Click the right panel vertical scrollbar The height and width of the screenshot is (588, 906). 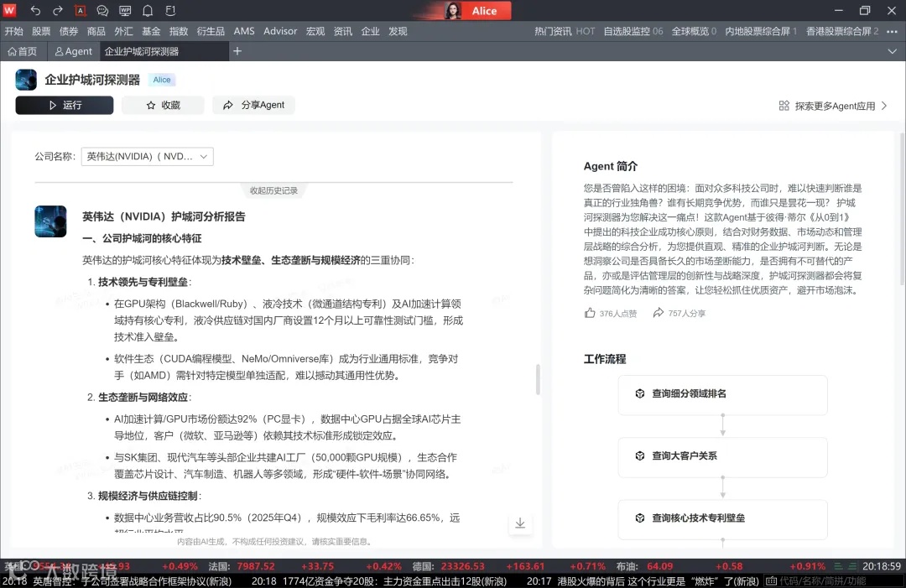coord(902,208)
